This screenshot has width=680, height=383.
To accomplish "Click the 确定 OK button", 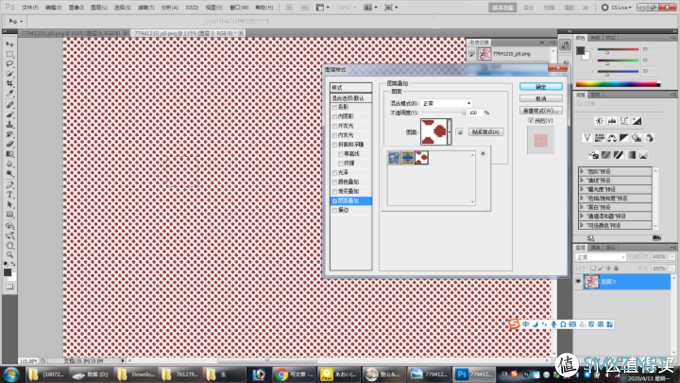I will 541,87.
